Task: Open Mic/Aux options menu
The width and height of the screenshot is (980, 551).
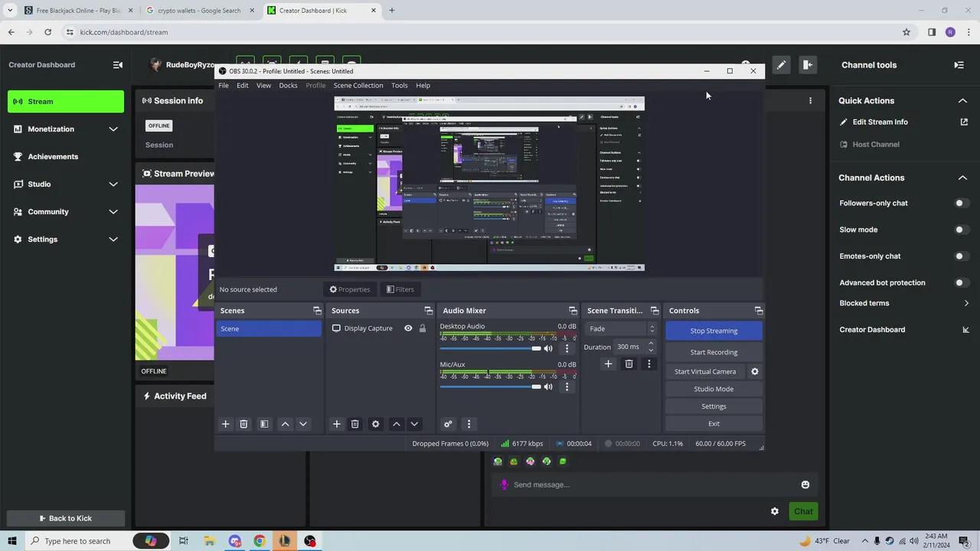Action: pyautogui.click(x=567, y=386)
